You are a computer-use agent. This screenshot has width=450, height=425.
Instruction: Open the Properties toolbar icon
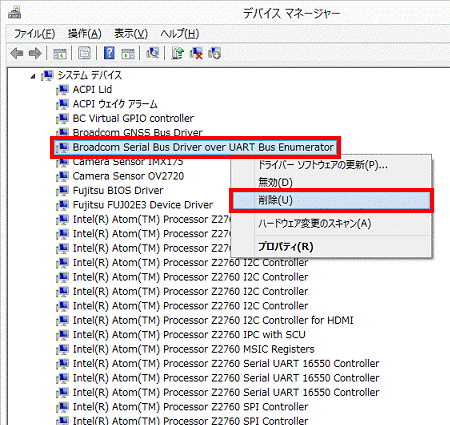84,53
